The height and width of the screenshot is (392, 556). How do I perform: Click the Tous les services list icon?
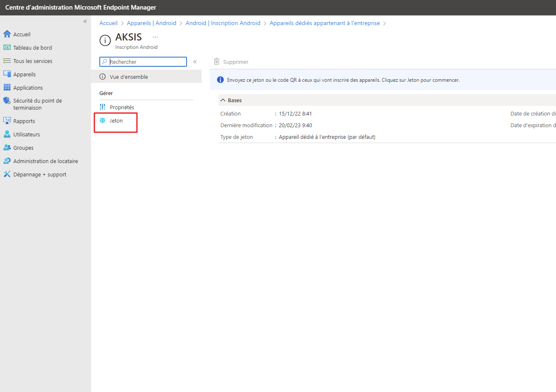click(7, 60)
